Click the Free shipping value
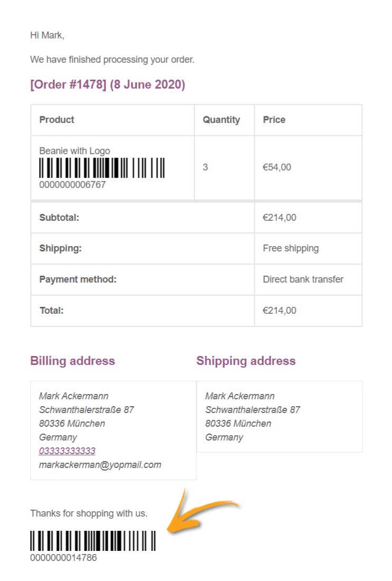This screenshot has height=581, width=392. click(x=291, y=248)
